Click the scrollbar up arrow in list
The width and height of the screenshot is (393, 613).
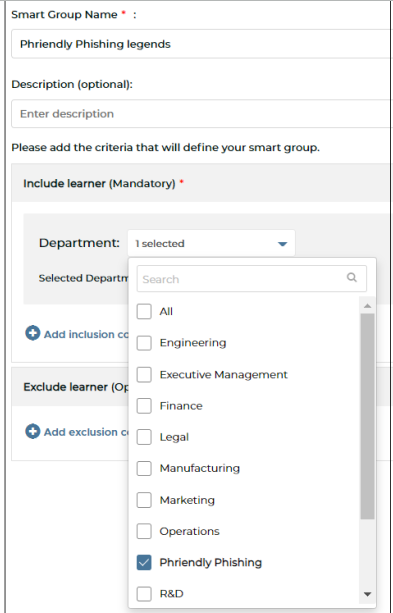pyautogui.click(x=367, y=306)
